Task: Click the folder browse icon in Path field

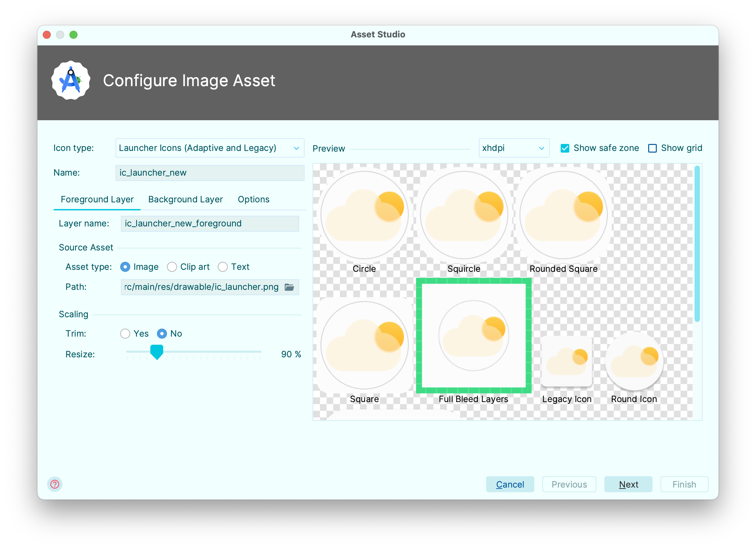Action: 289,287
